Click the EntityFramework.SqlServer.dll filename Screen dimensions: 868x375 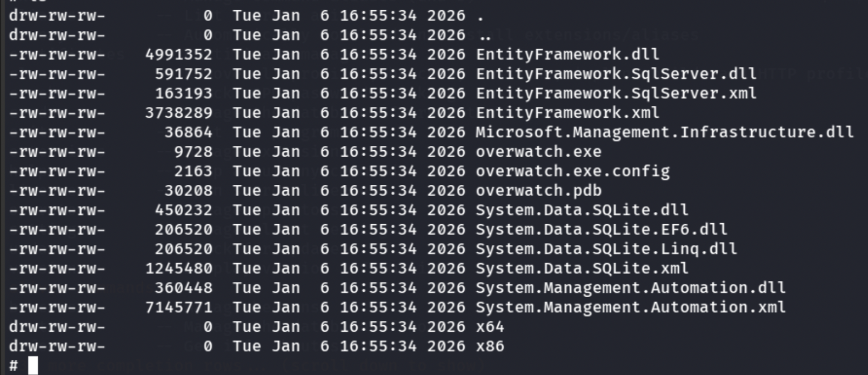click(x=616, y=74)
